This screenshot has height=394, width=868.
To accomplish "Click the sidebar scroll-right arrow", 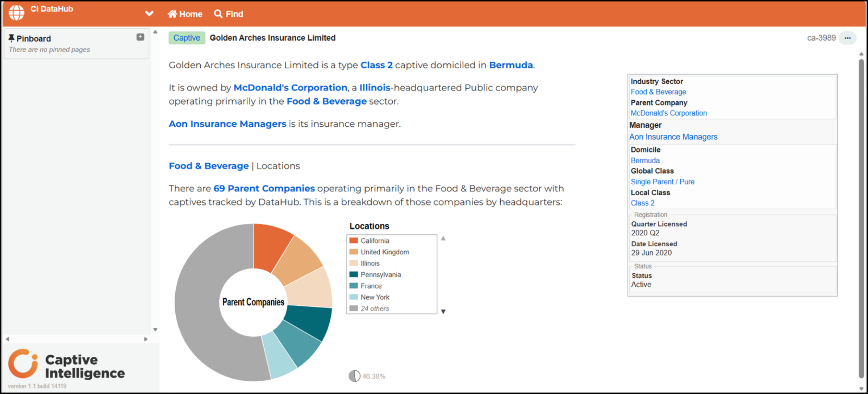I will point(146,339).
